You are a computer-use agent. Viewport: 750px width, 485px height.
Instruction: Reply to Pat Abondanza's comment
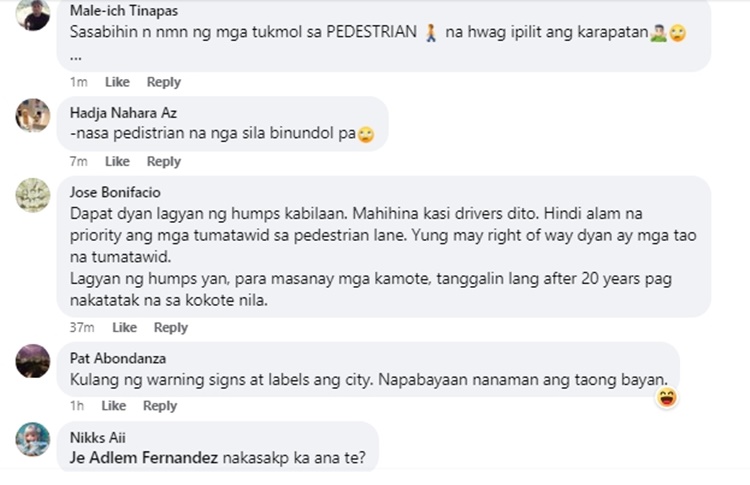click(160, 406)
